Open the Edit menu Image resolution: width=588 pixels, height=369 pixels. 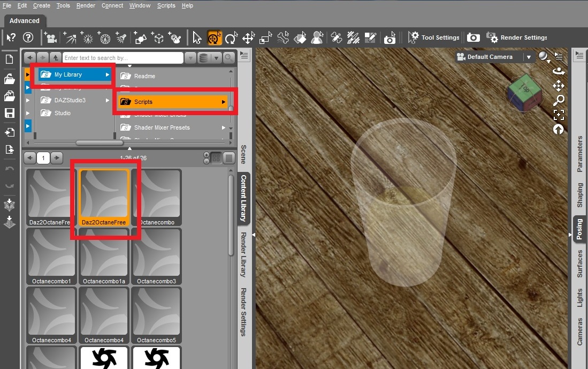pos(22,6)
